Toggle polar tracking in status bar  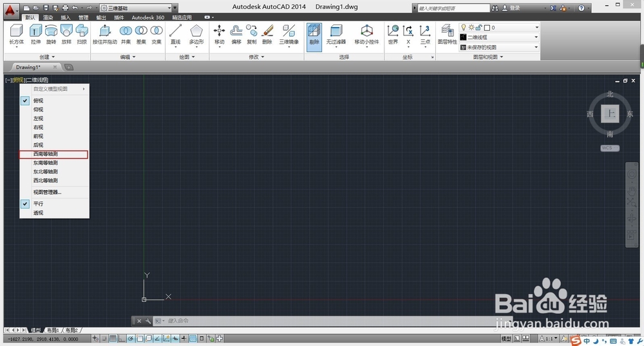[x=131, y=339]
